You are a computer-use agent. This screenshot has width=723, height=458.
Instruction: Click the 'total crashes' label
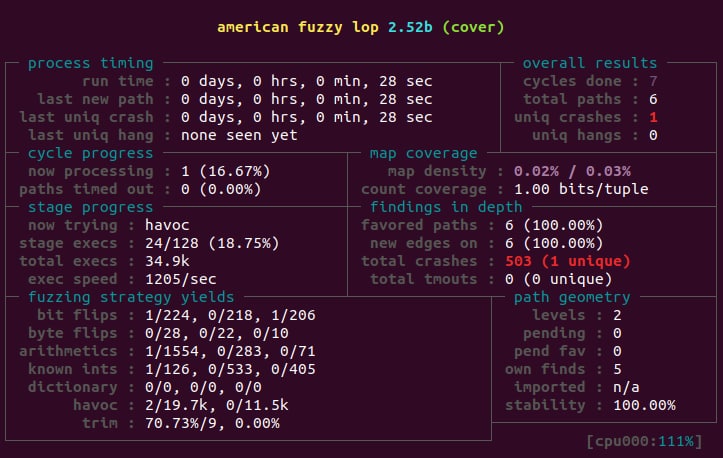(x=419, y=261)
